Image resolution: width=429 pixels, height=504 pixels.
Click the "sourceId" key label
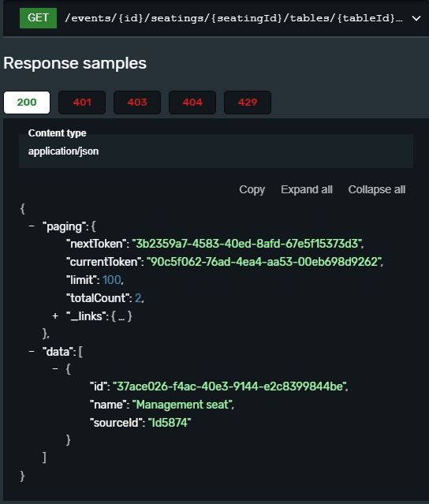coord(116,423)
